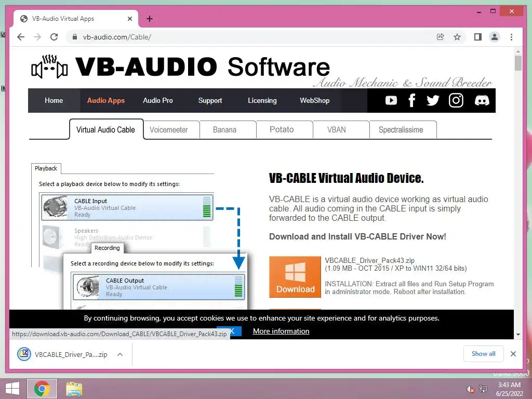This screenshot has width=532, height=399.
Task: Open the Chrome three-dot menu
Action: (x=511, y=37)
